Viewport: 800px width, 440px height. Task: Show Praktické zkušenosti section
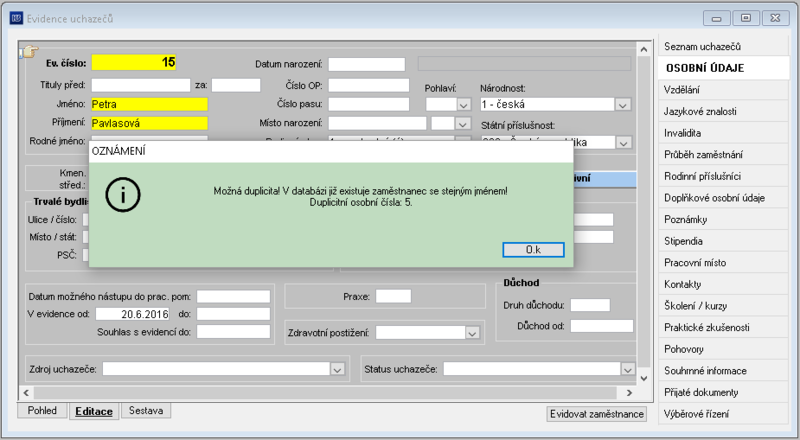723,328
